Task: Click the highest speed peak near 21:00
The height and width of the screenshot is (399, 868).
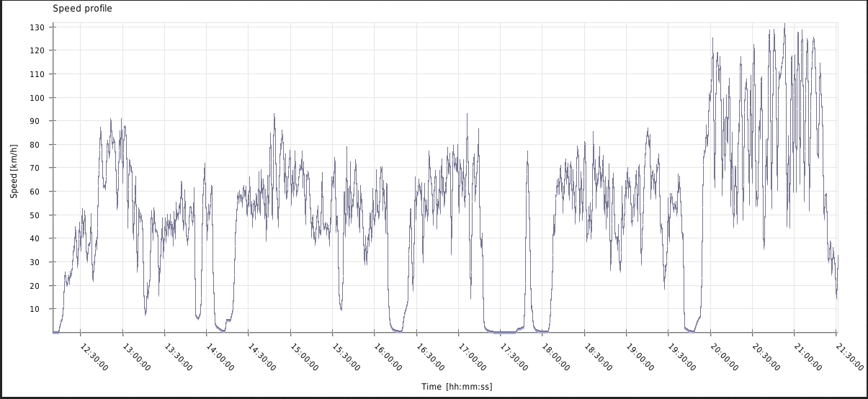Action: point(784,25)
